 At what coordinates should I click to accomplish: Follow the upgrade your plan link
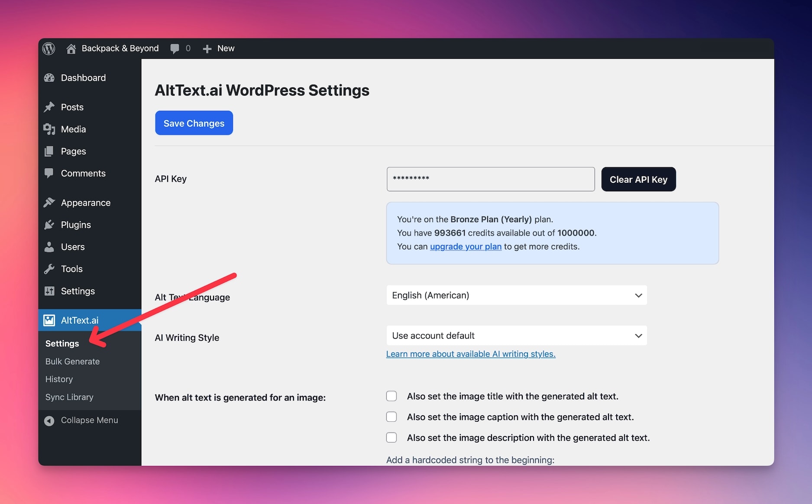pos(466,246)
